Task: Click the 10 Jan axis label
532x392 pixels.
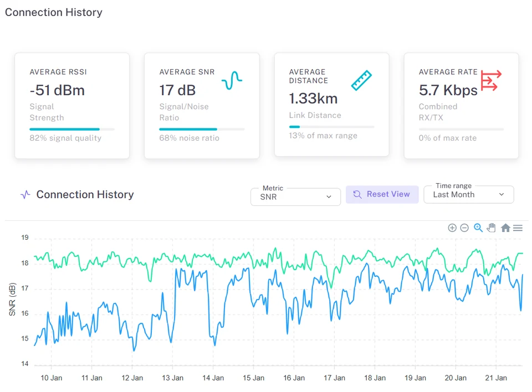Action: click(51, 378)
